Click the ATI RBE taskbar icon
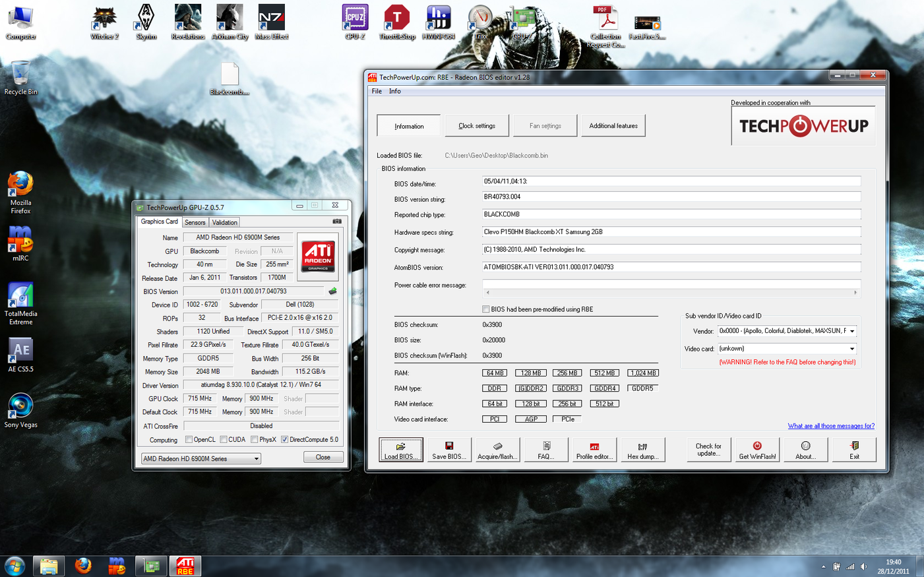The width and height of the screenshot is (924, 577). [185, 566]
